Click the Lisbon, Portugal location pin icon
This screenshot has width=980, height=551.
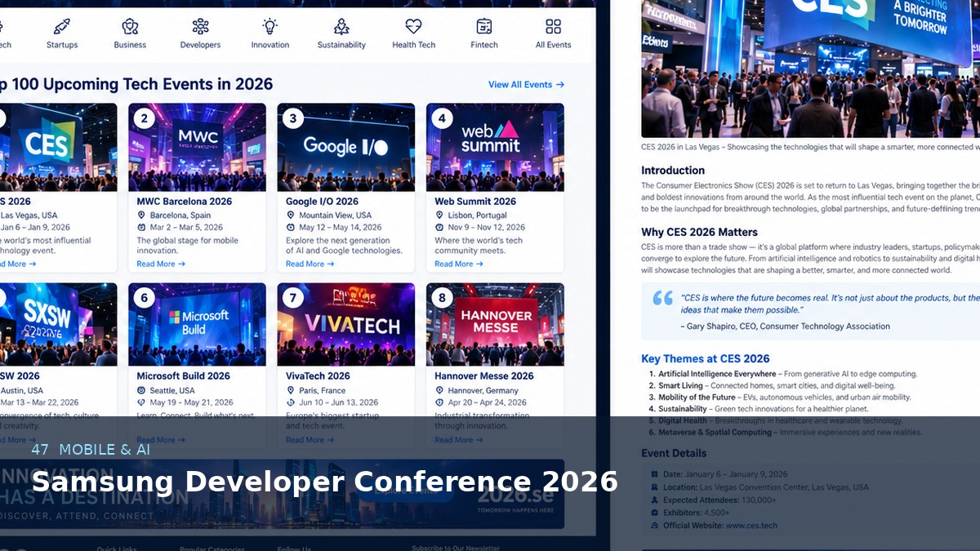coord(439,216)
